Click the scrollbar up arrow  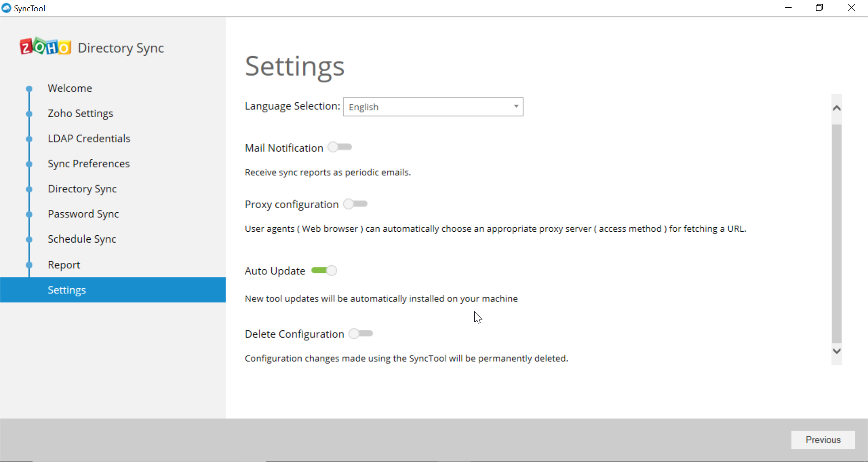(x=837, y=108)
